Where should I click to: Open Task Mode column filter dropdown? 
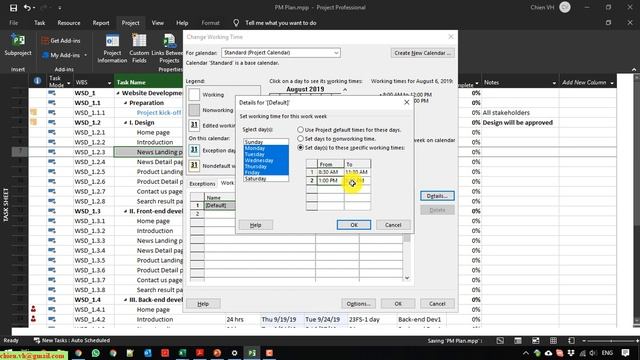tap(68, 83)
